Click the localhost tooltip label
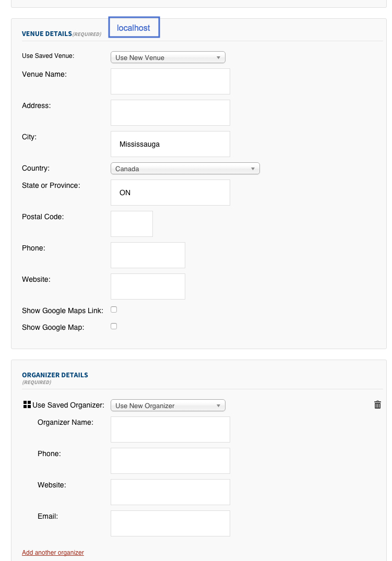Image resolution: width=392 pixels, height=561 pixels. [134, 28]
